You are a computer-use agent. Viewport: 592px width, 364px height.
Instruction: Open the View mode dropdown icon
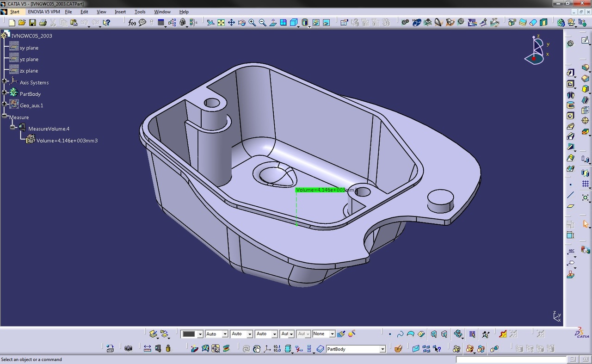click(305, 22)
